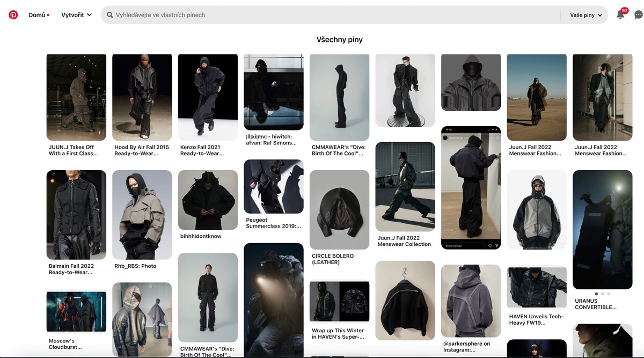This screenshot has height=358, width=644.
Task: Open the dark hooded face-mask jacket pin
Action: (471, 82)
